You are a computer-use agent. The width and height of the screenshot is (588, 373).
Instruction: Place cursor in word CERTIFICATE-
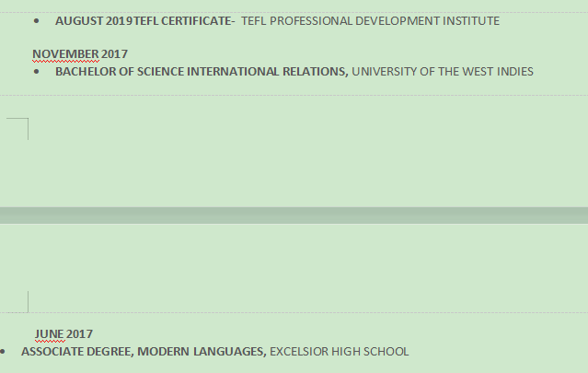200,20
